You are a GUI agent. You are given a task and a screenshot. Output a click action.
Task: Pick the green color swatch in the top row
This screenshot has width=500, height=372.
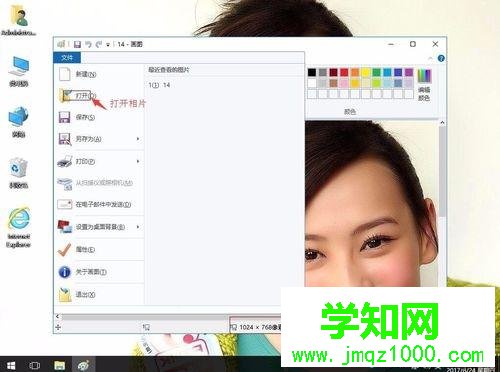376,72
